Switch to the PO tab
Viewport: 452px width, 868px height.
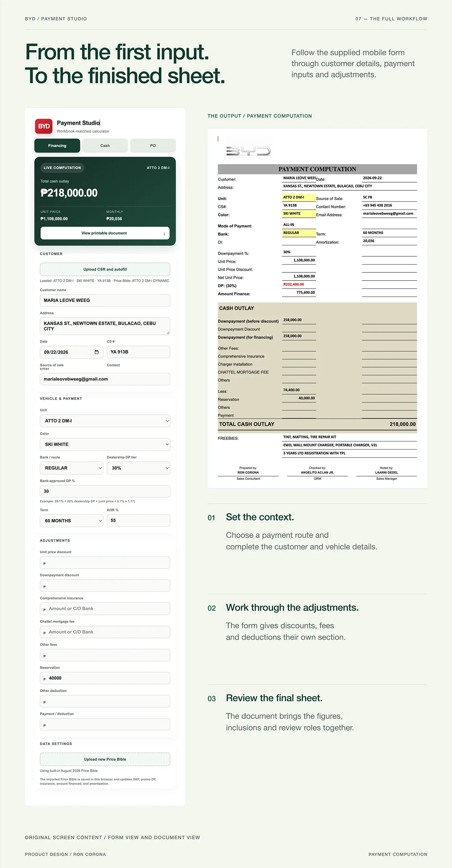(153, 145)
